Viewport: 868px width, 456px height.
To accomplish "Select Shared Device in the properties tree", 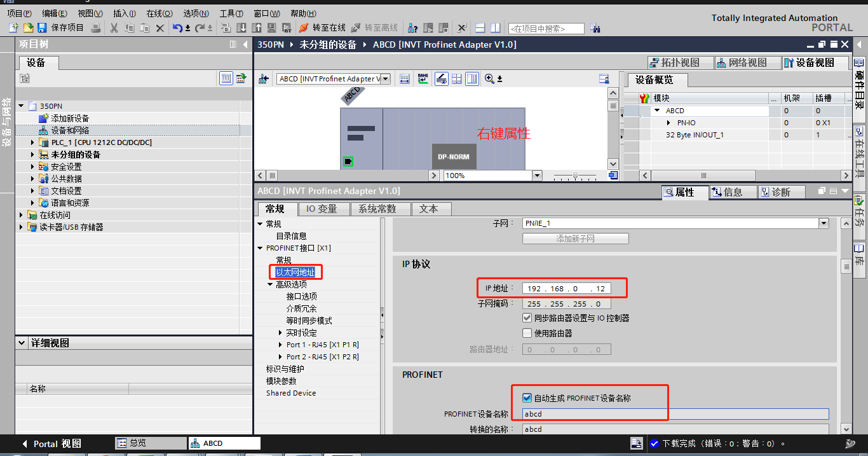I will click(x=291, y=393).
